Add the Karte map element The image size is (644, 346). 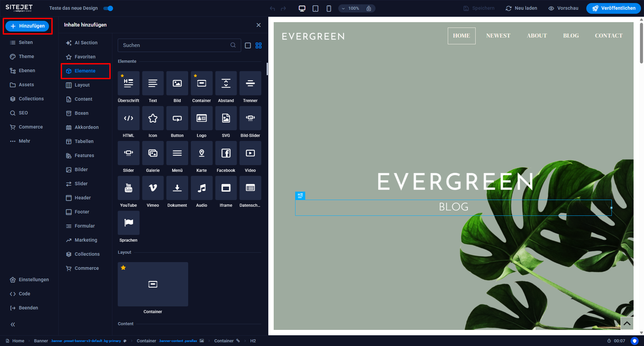pos(202,153)
